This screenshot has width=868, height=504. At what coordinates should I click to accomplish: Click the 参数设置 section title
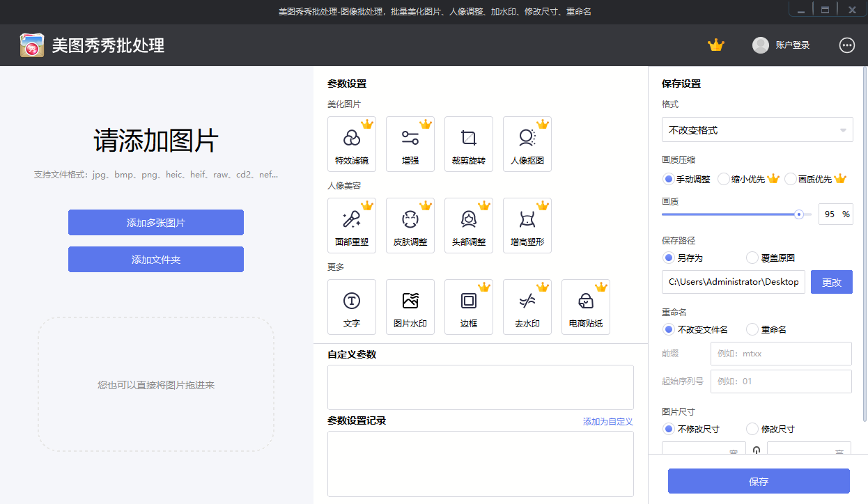(x=347, y=84)
